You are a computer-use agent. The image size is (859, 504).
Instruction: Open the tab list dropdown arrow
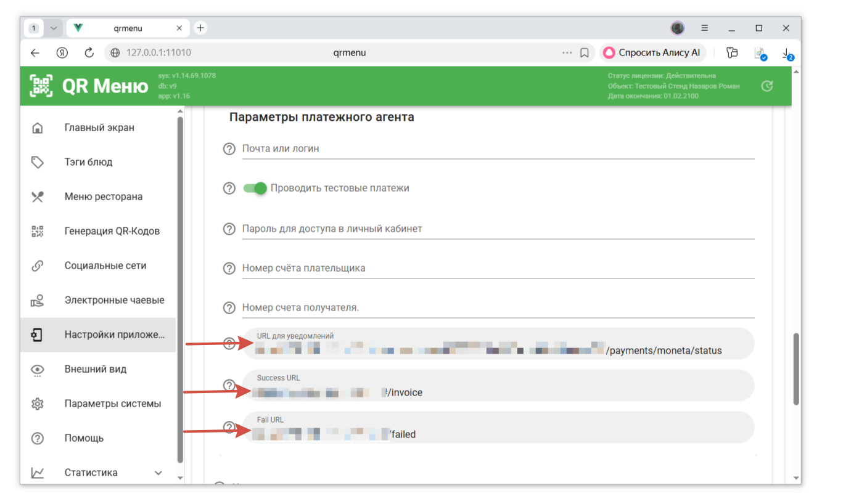point(54,28)
